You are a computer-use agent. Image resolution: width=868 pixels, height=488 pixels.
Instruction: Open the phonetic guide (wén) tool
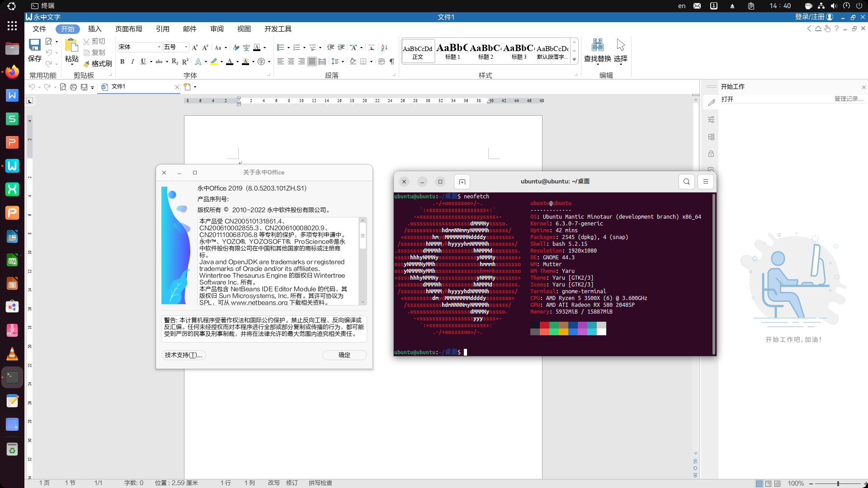(x=246, y=47)
